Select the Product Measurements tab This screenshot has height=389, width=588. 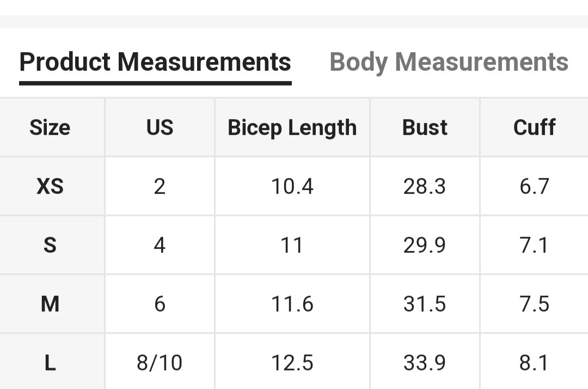click(x=155, y=62)
